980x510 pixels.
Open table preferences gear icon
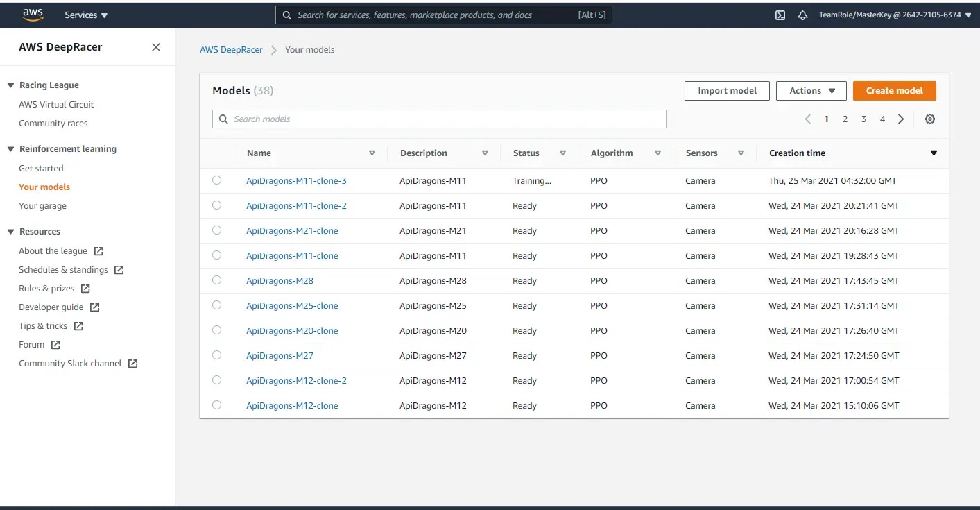930,119
